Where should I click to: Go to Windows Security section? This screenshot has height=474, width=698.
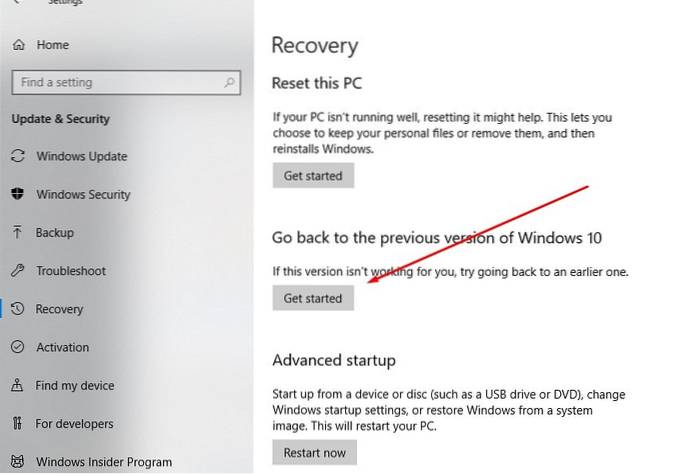(x=83, y=194)
